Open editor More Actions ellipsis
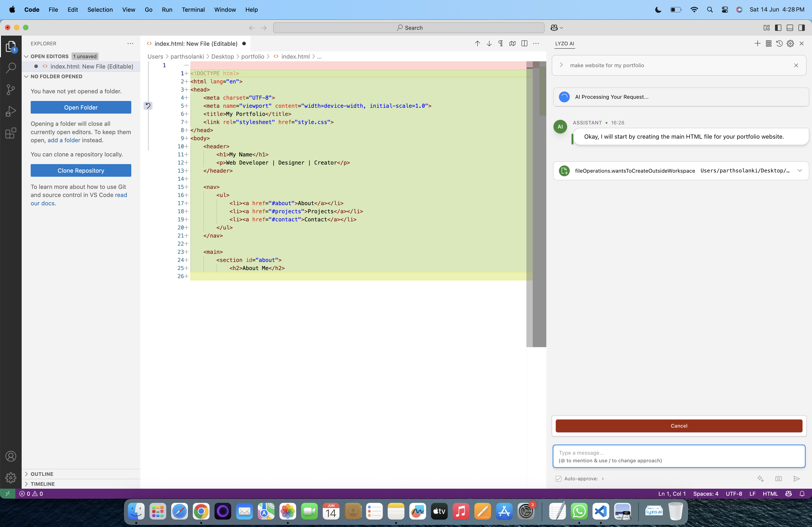This screenshot has width=812, height=527. click(536, 44)
